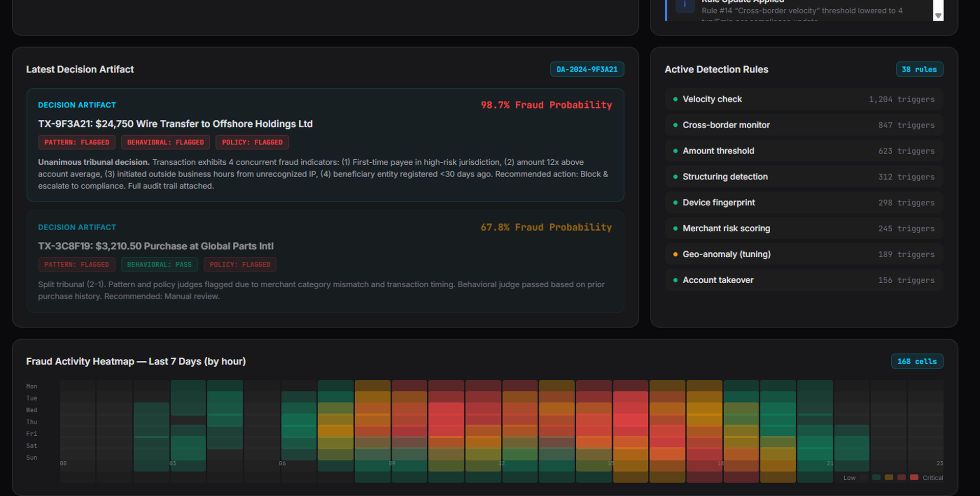
Task: Click the bright red Critical legend swatch
Action: (x=914, y=477)
